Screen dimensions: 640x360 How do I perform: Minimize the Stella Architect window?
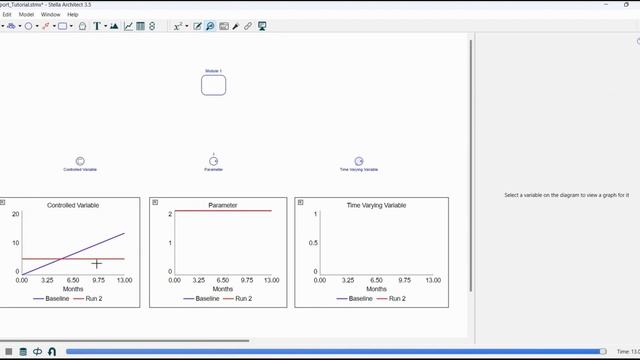point(606,4)
